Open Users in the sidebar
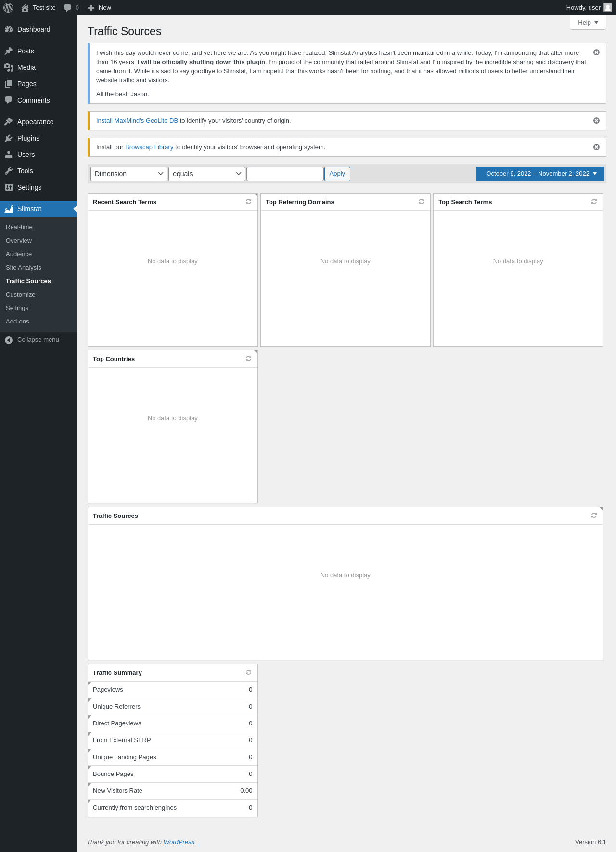Screen dimensions: 616x852 pyautogui.click(x=38, y=155)
